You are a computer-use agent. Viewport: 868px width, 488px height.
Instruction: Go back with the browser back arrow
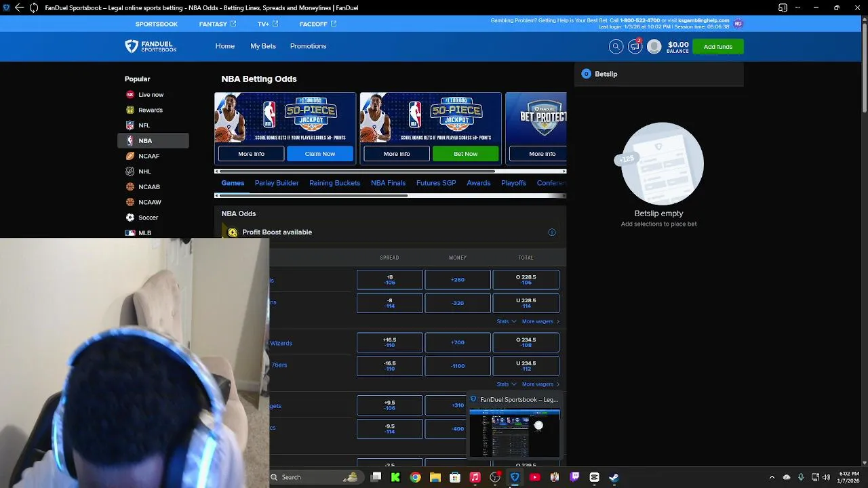(19, 7)
